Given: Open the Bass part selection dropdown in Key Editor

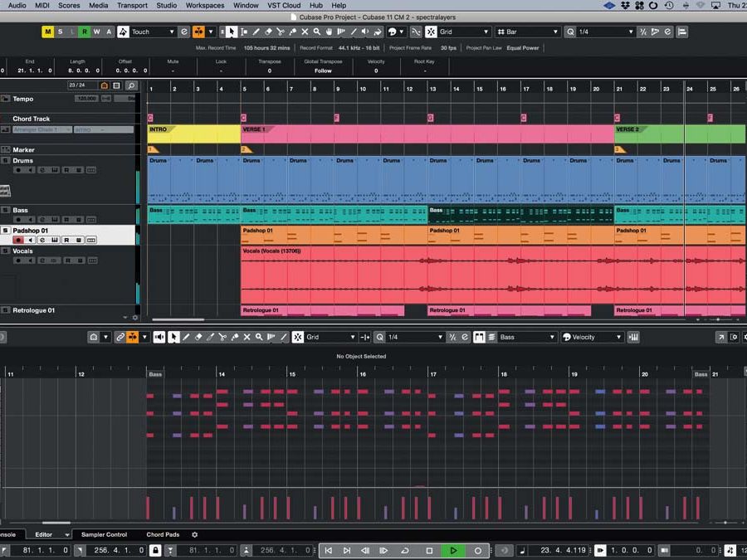Looking at the screenshot, I should tap(527, 337).
